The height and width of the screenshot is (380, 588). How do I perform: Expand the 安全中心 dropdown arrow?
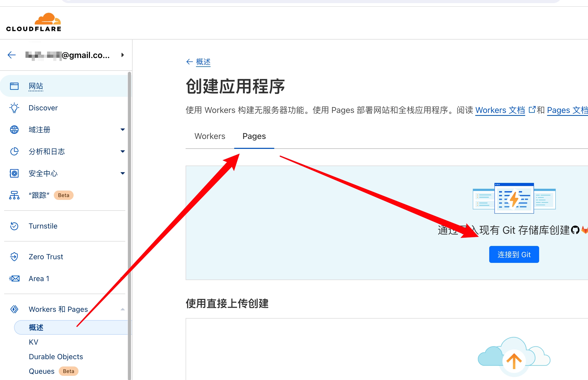(123, 173)
